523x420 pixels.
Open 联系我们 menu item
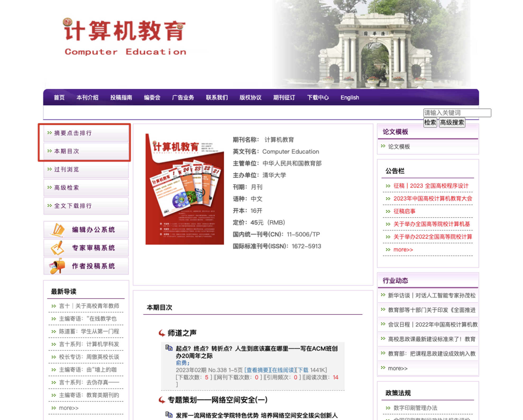[x=217, y=97]
